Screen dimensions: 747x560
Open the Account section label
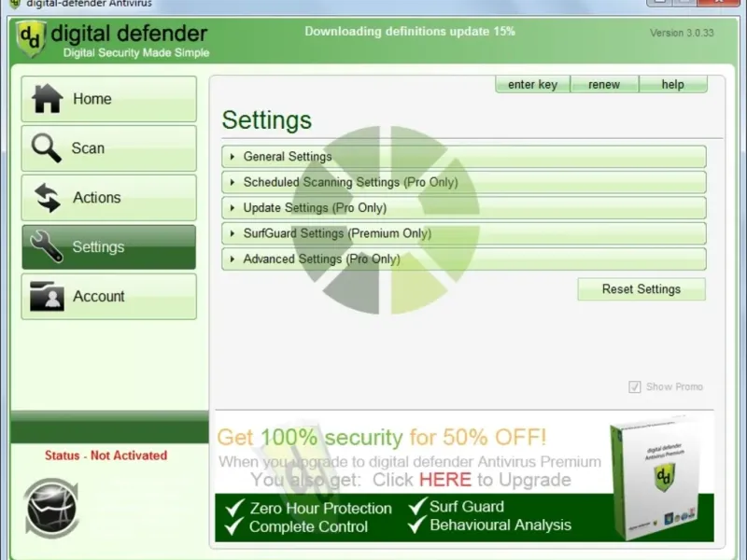[x=99, y=296]
